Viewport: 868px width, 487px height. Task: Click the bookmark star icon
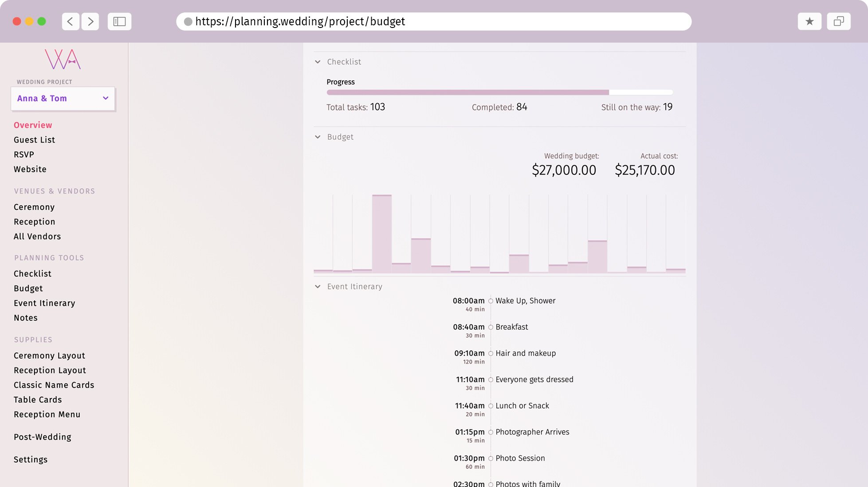(x=809, y=21)
